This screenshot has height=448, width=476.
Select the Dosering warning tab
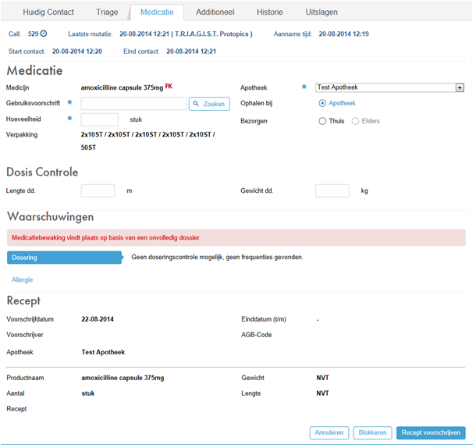(65, 258)
